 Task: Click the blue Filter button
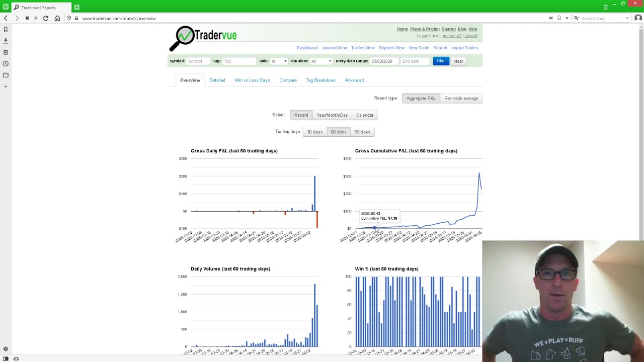click(x=441, y=61)
